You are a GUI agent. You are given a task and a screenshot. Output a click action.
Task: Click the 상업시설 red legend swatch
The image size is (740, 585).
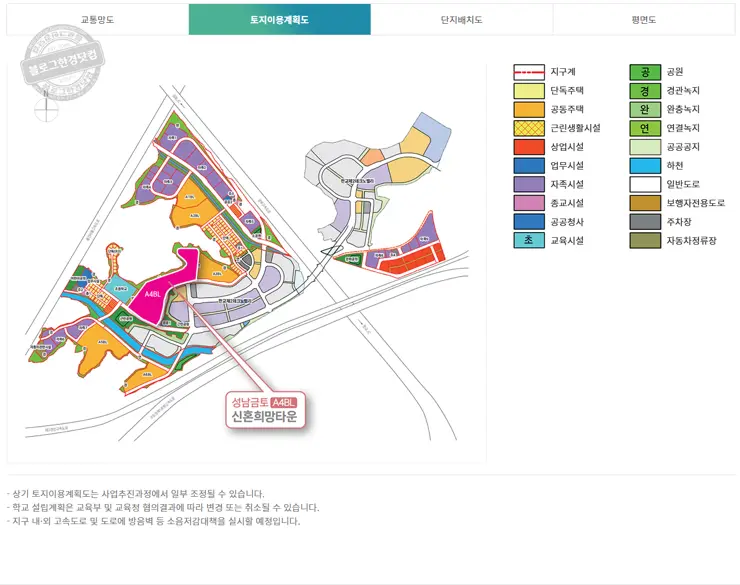point(529,147)
